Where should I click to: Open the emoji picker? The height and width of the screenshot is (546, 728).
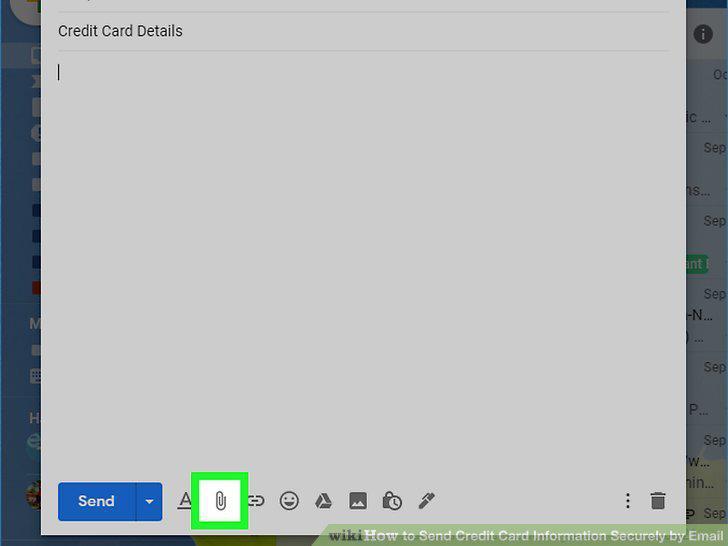pos(289,501)
